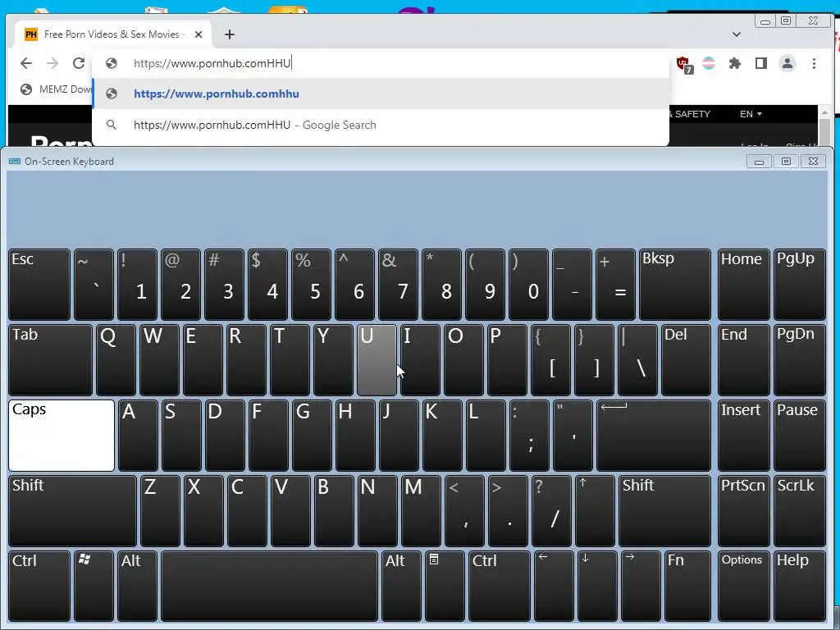Open a new browser tab with plus icon
This screenshot has width=840, height=630.
(x=230, y=34)
